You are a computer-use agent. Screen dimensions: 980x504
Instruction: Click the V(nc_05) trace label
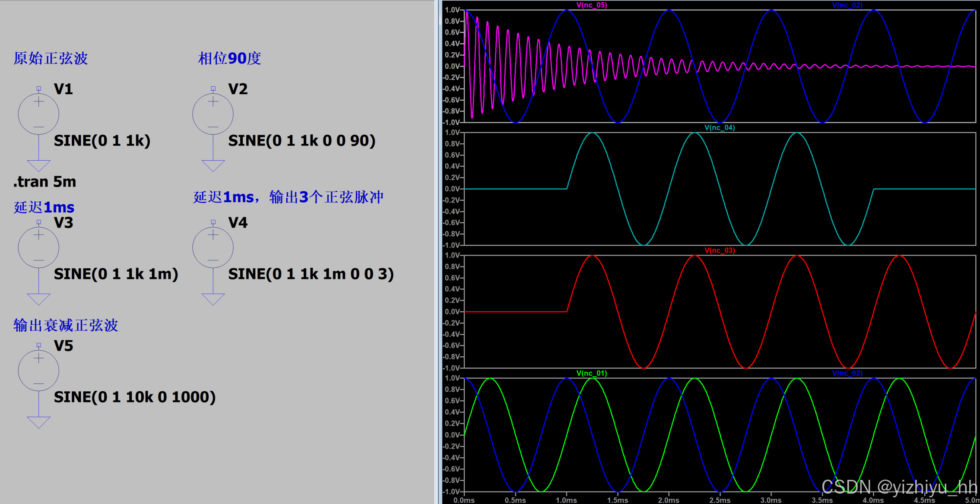point(591,5)
